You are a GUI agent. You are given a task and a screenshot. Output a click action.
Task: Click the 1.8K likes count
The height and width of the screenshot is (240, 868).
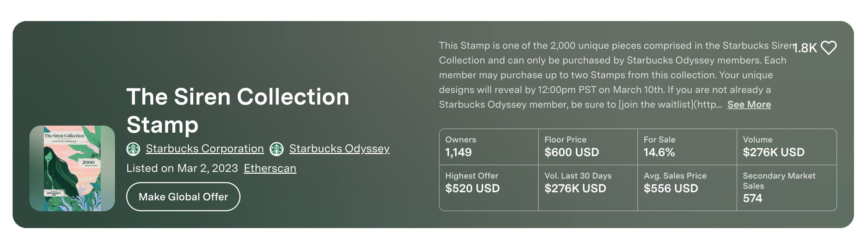pos(805,48)
